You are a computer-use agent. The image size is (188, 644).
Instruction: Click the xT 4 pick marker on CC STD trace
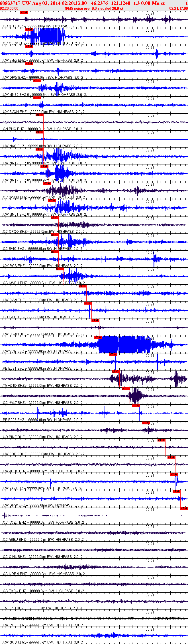click(24, 12)
